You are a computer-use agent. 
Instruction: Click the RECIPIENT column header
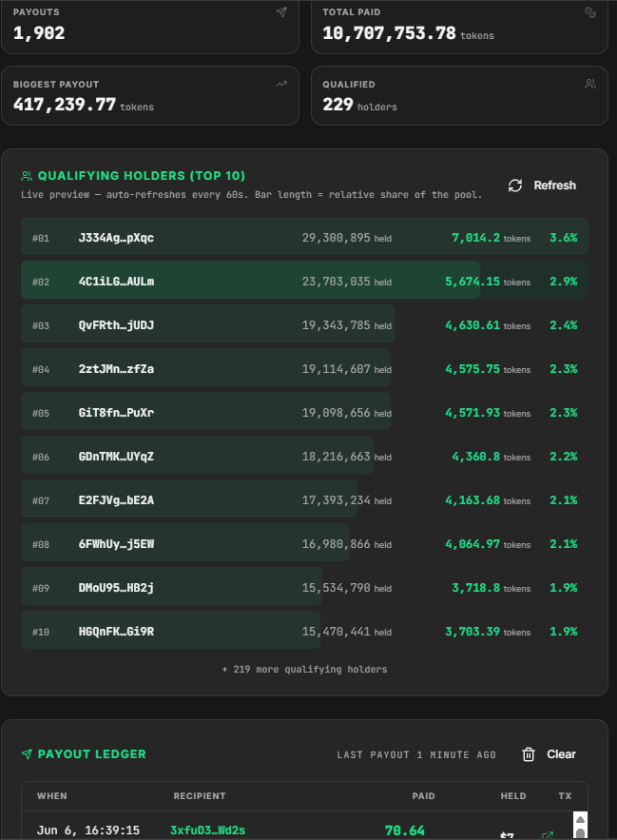(200, 796)
